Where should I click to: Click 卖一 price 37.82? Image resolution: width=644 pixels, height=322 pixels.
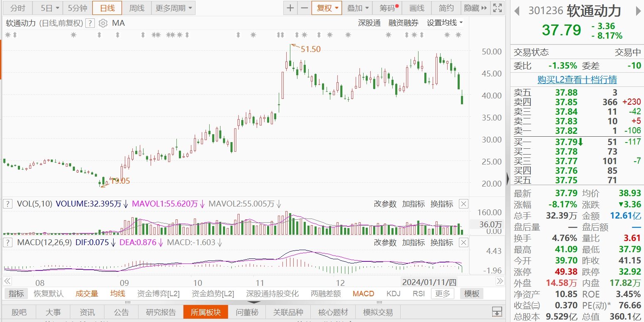pos(566,130)
